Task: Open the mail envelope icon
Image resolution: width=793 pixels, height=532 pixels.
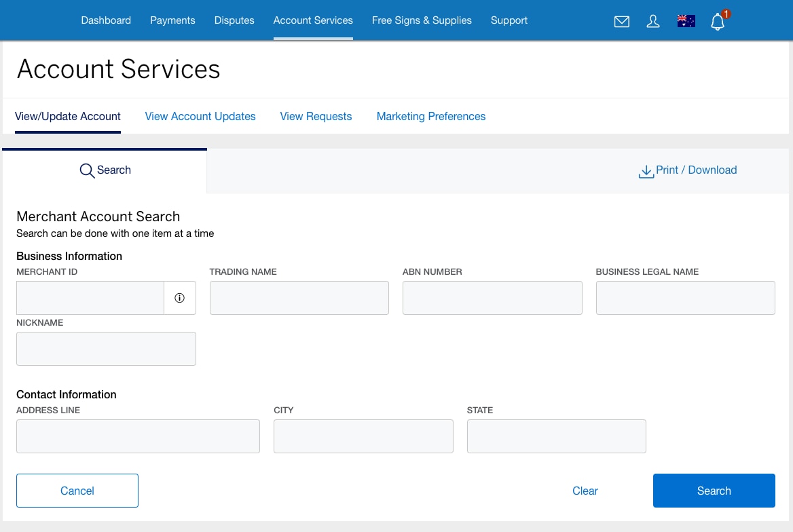Action: (x=621, y=21)
